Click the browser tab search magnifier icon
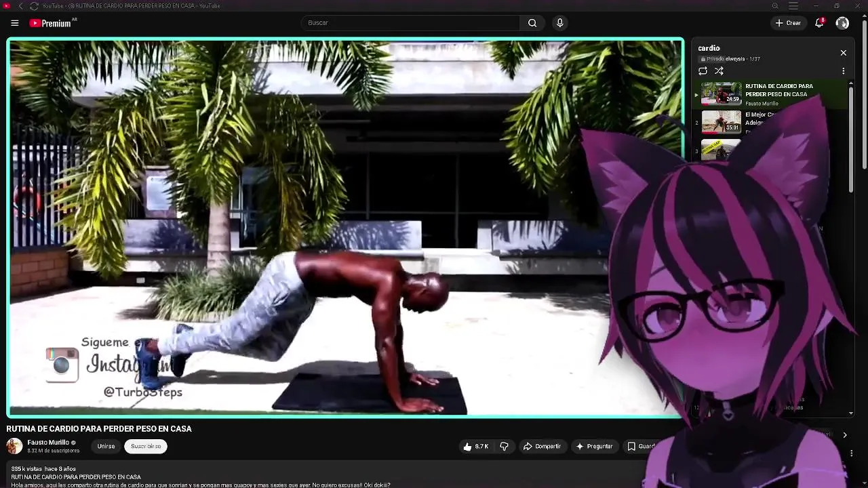 pyautogui.click(x=775, y=6)
